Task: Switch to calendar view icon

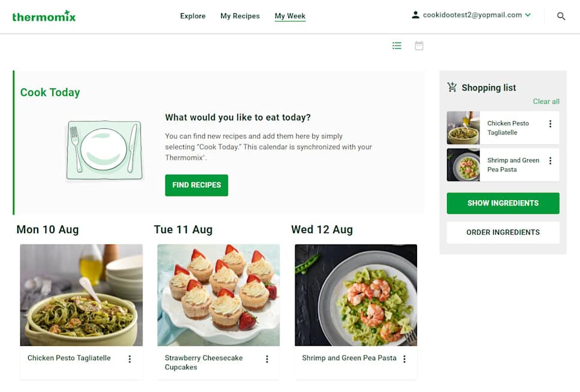Action: (x=419, y=46)
